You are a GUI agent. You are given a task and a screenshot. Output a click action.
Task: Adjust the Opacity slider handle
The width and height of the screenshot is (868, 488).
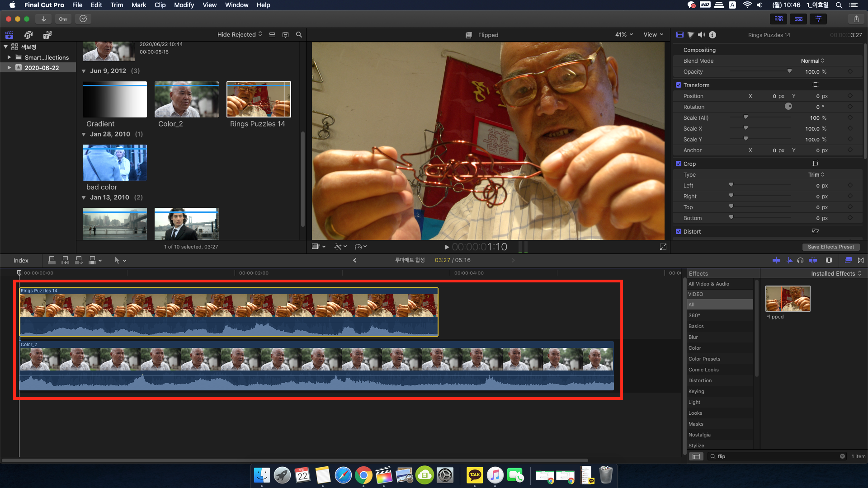789,71
